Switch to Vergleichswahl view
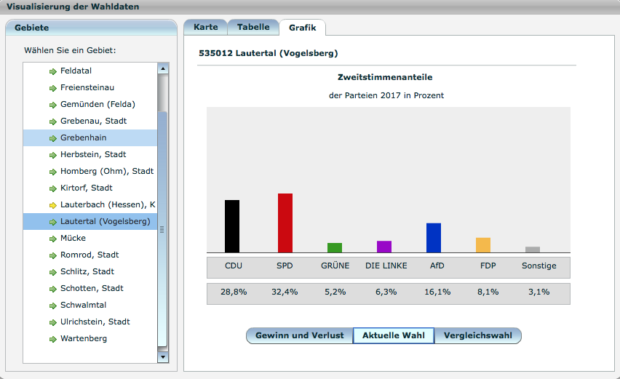The width and height of the screenshot is (620, 379). click(478, 336)
